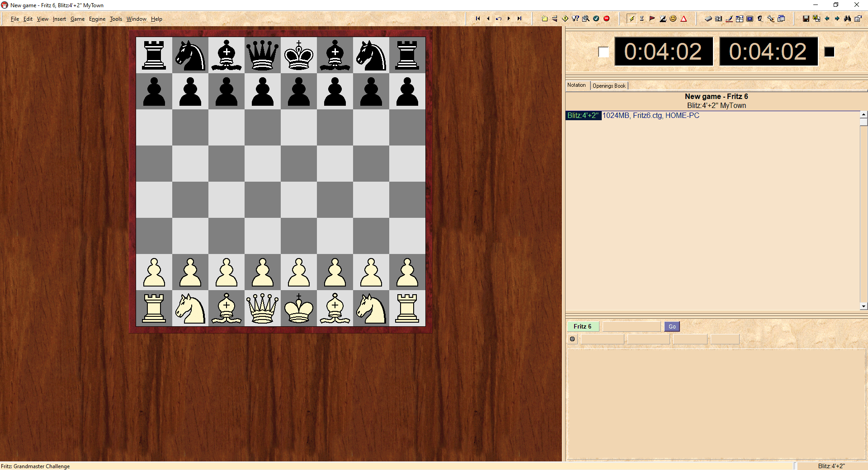Click the smiley face toolbar icon
The height and width of the screenshot is (470, 868).
click(x=673, y=19)
